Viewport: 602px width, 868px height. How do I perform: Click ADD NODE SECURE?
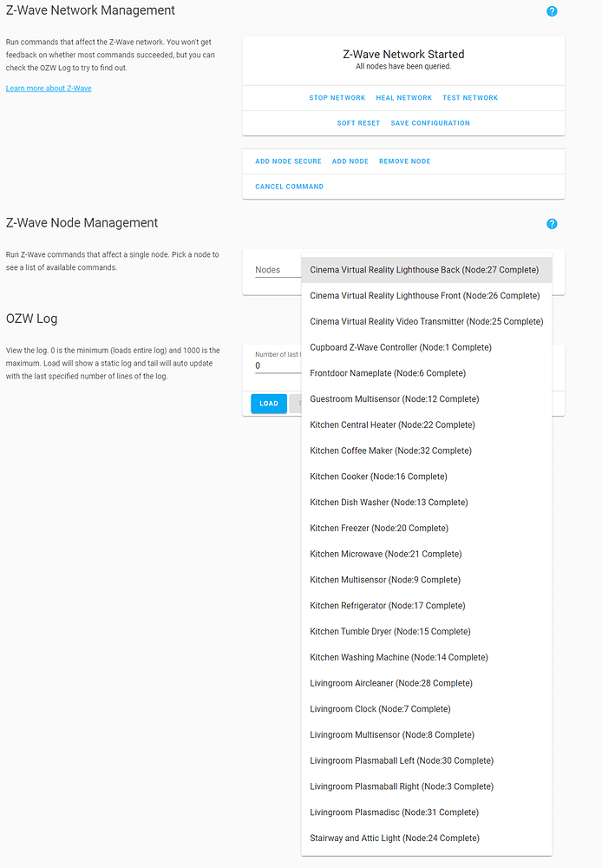287,161
